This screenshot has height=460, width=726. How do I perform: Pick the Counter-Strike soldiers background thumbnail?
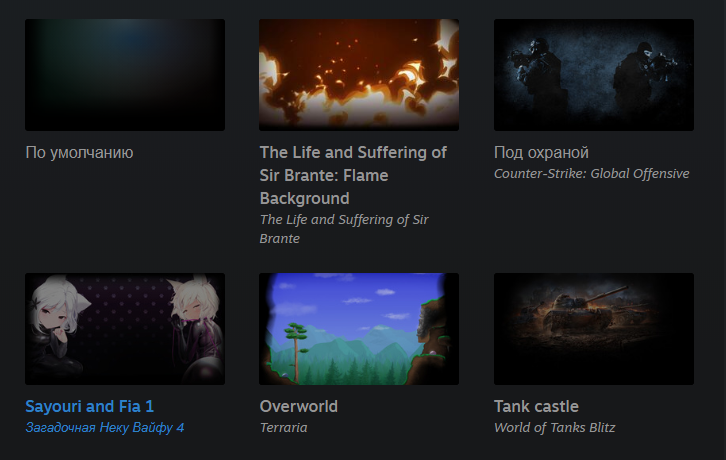point(594,75)
